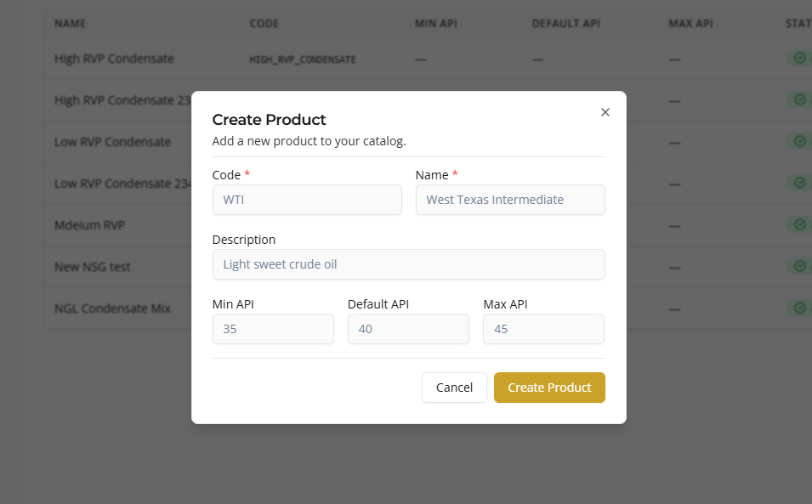Screen dimensions: 812x504
Task: Click the Code input field
Action: pyautogui.click(x=307, y=200)
